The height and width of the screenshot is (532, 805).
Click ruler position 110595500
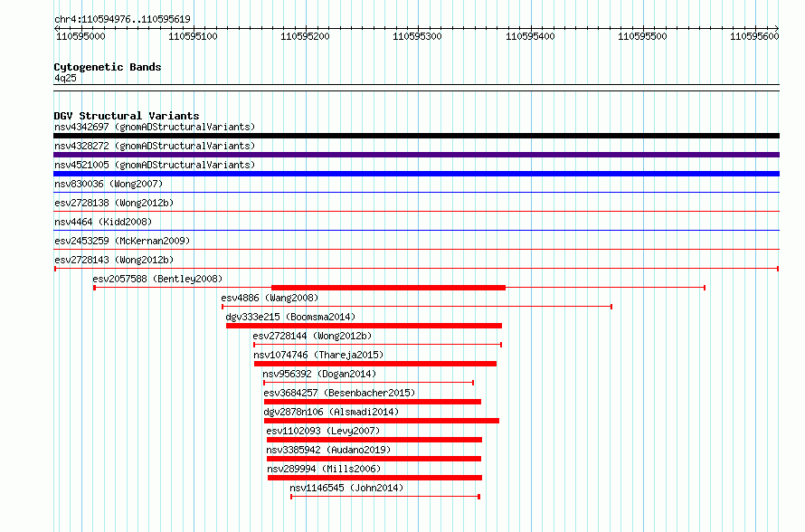[x=642, y=36]
